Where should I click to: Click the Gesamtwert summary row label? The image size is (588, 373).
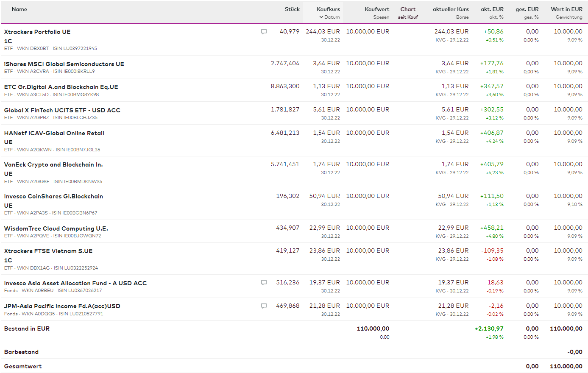pos(23,366)
